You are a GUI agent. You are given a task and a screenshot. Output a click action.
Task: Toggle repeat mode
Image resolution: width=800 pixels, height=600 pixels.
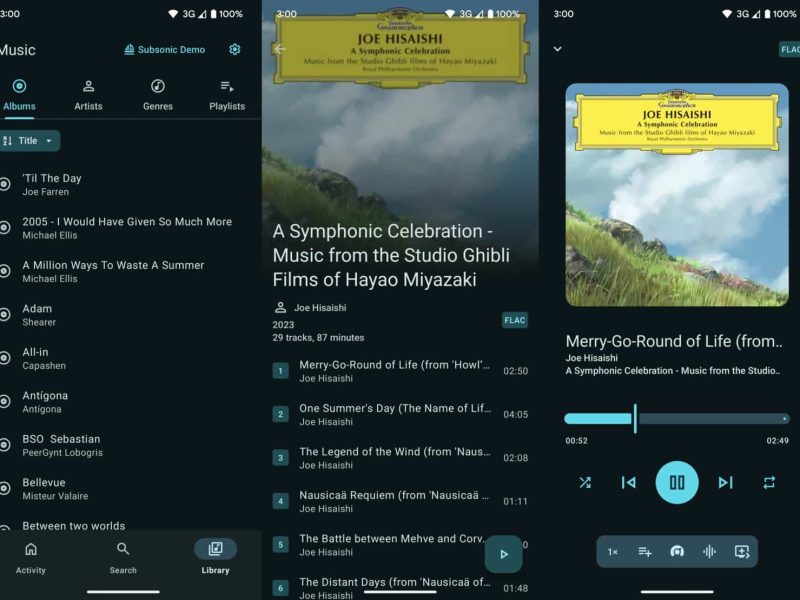pos(769,482)
